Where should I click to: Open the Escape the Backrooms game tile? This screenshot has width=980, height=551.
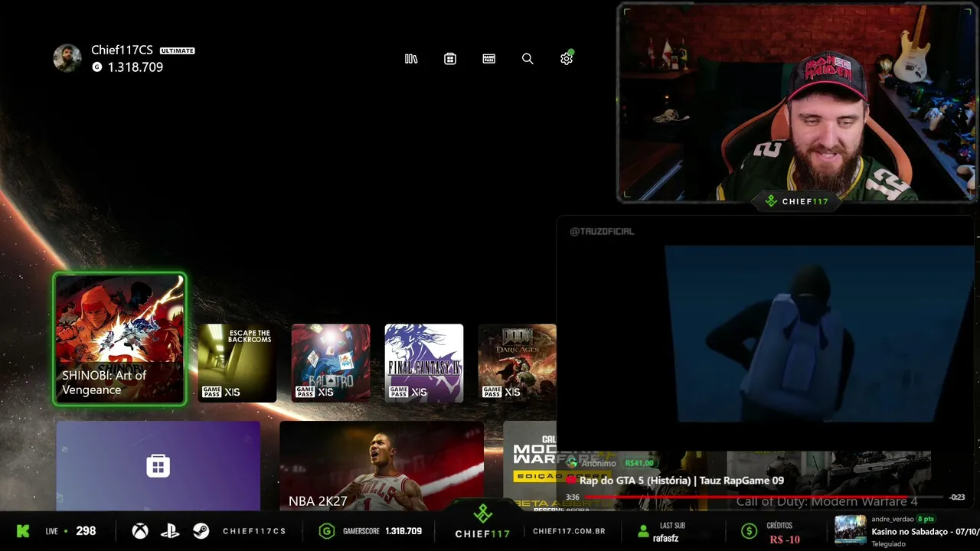point(237,363)
